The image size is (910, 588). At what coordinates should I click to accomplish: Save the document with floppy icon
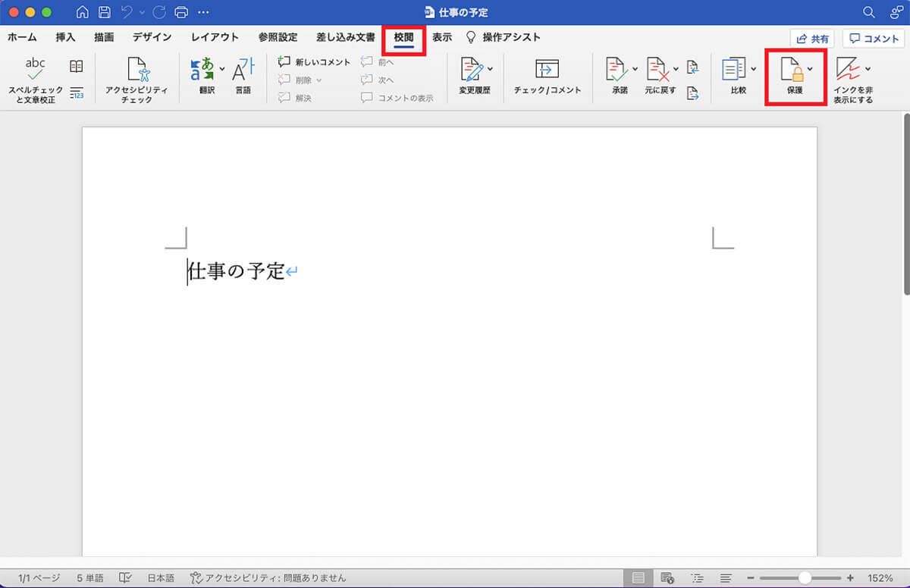[x=104, y=12]
